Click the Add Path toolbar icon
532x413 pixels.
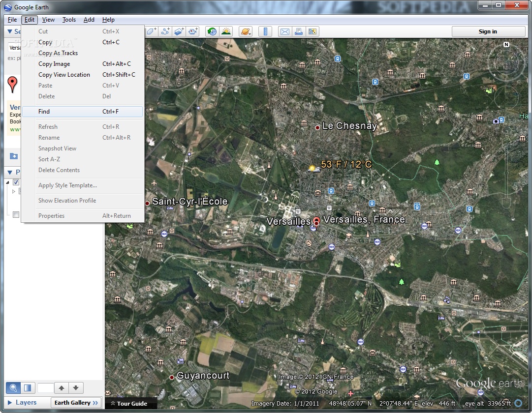(165, 31)
